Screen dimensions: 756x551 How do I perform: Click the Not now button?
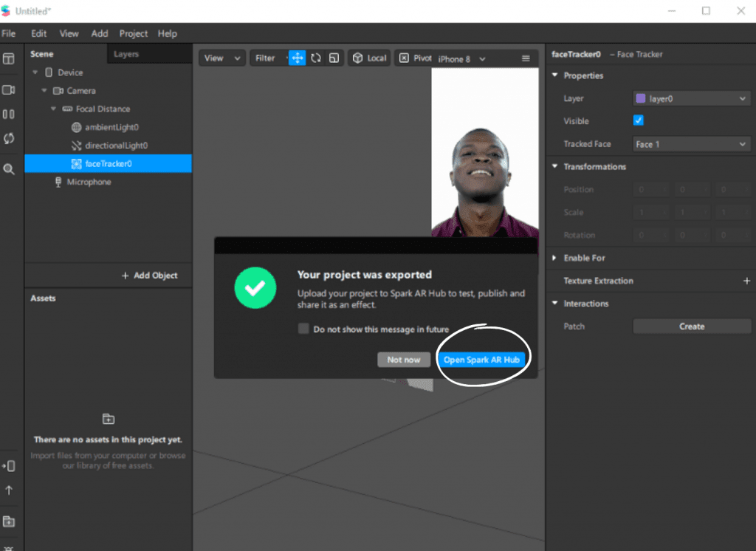[x=404, y=360]
